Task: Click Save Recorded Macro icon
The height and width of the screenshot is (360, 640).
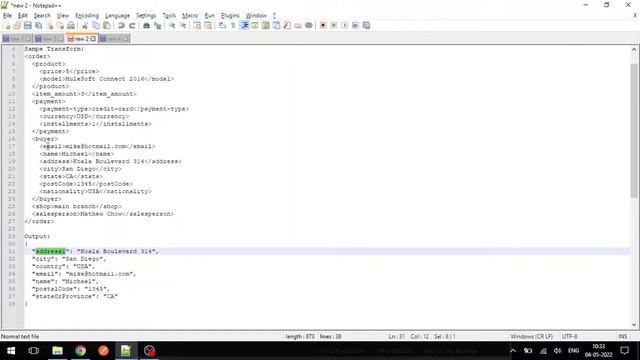Action: 367,25
